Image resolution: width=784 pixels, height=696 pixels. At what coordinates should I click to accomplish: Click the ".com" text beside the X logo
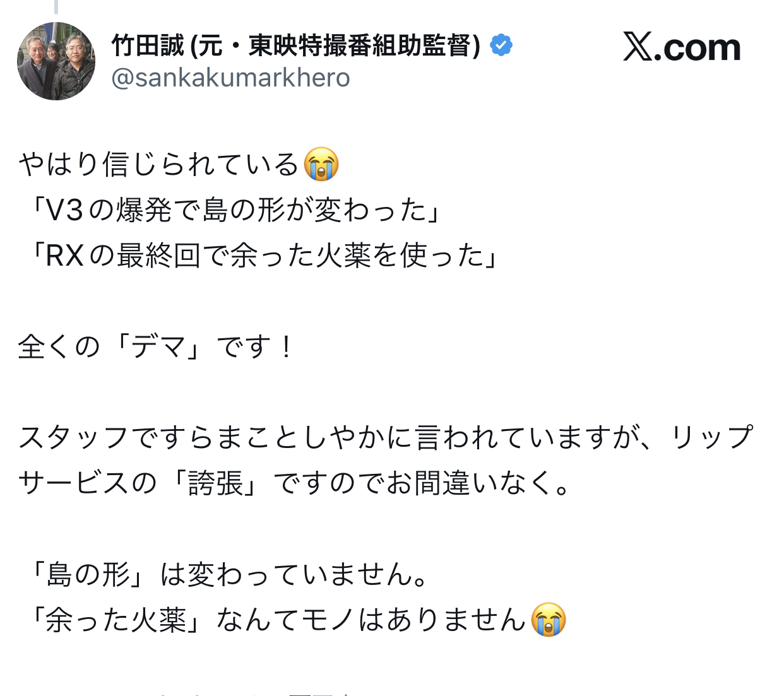pyautogui.click(x=698, y=48)
